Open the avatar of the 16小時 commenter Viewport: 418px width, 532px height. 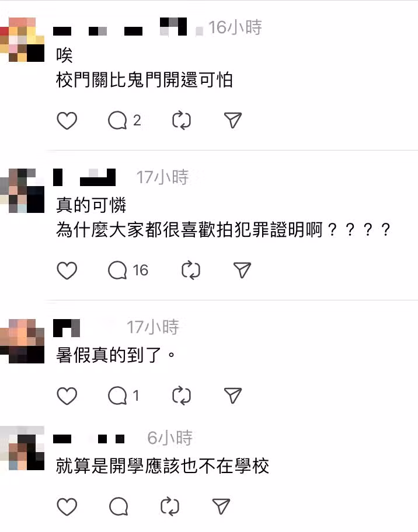(x=22, y=40)
